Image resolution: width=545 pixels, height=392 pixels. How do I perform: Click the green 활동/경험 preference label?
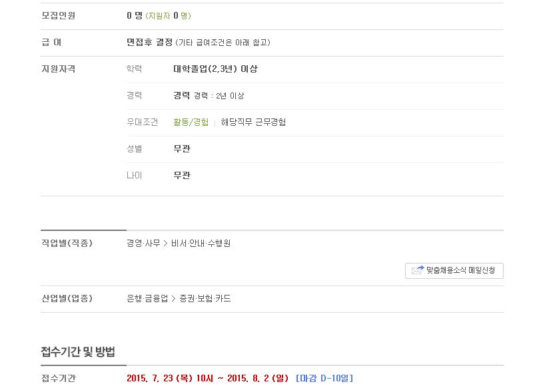point(191,122)
